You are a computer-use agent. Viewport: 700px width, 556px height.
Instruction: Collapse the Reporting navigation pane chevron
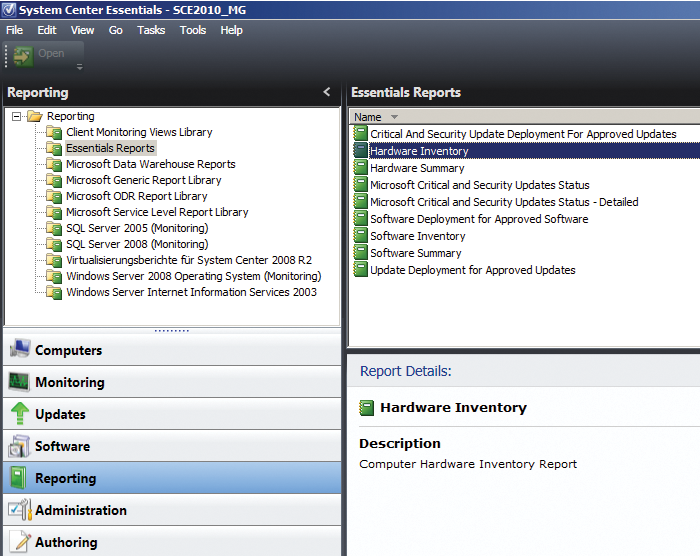(x=326, y=92)
